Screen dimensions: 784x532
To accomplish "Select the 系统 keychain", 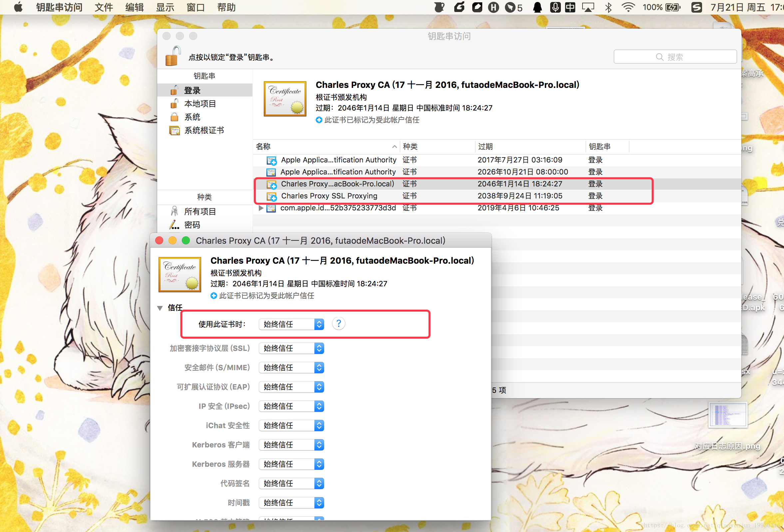I will coord(205,117).
